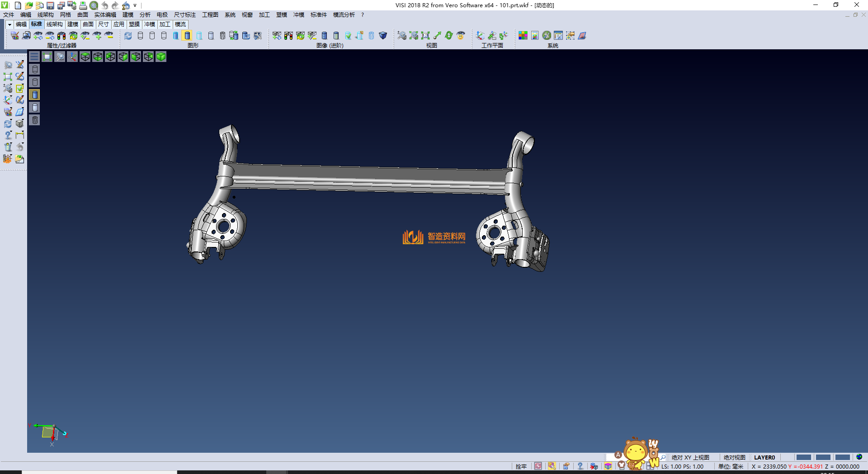Click the 1:1 zoom scale icon

[x=425, y=36]
